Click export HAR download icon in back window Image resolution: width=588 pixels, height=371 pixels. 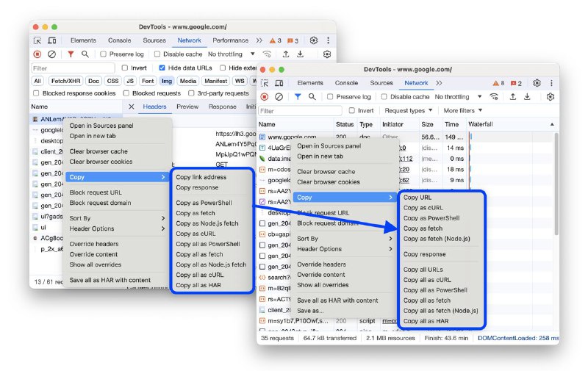[x=301, y=54]
